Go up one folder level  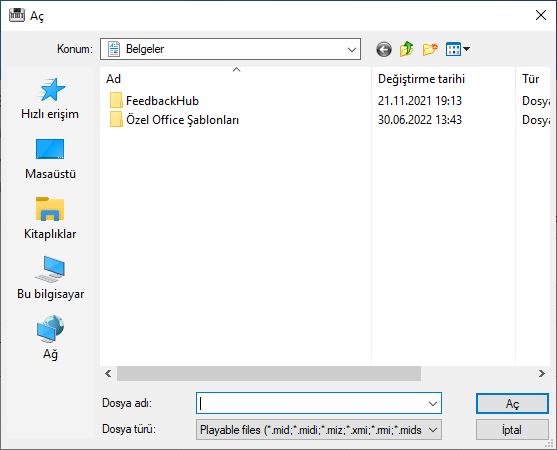tap(407, 49)
